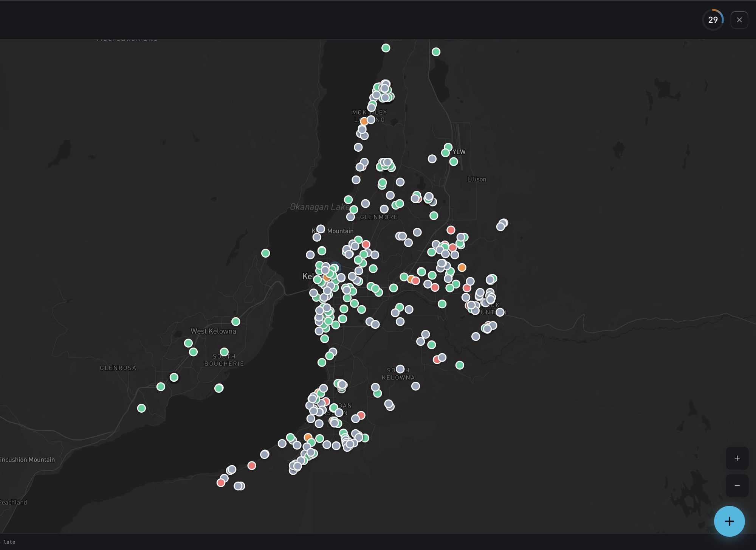
Task: Click the green marker above West Kelowna label
Action: pyautogui.click(x=236, y=322)
